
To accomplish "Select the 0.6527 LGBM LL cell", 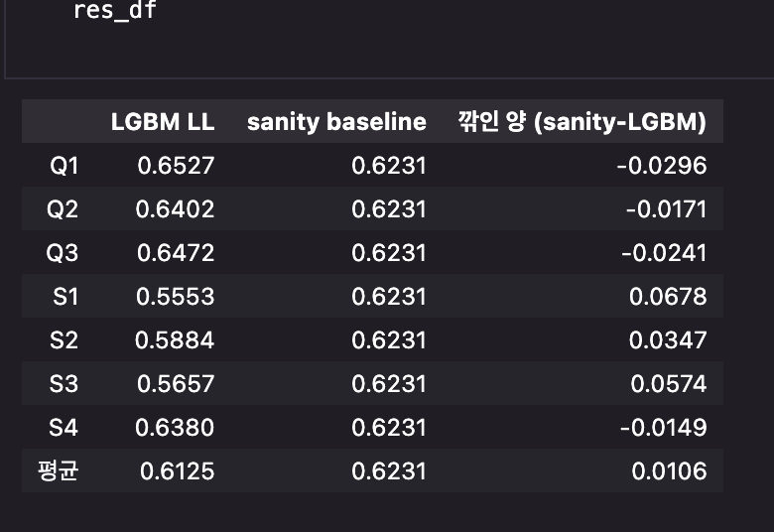I will tap(176, 165).
